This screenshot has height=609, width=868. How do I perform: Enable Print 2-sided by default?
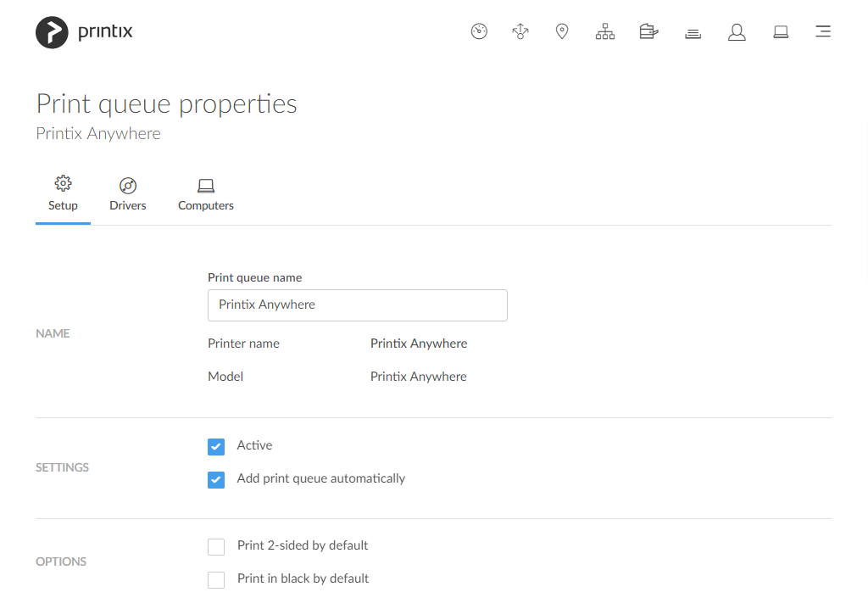coord(216,547)
